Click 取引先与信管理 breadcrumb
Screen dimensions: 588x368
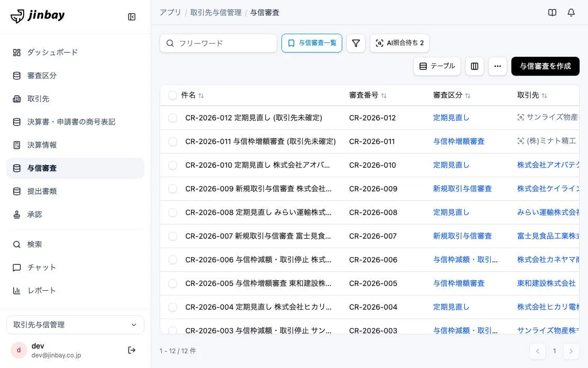[216, 13]
